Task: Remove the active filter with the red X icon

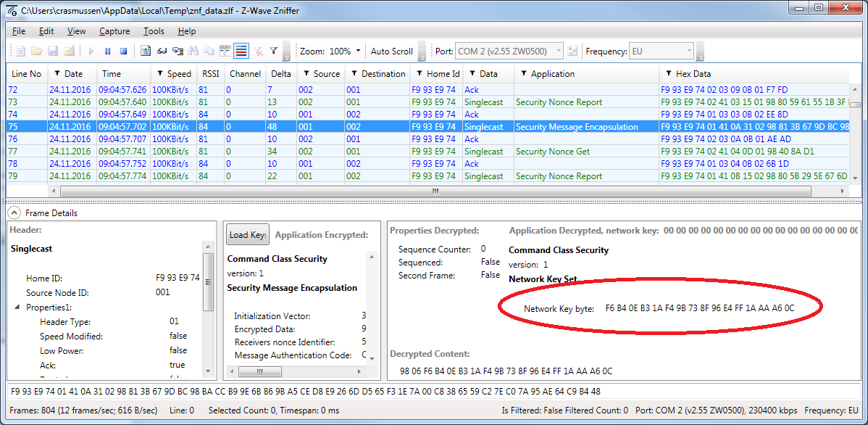Action: click(258, 50)
